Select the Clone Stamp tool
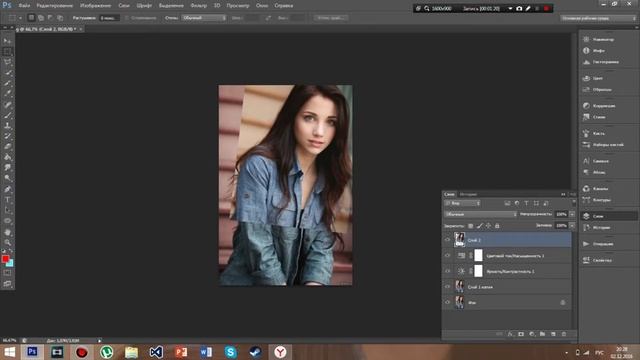Image resolution: width=640 pixels, height=360 pixels. pos(7,126)
